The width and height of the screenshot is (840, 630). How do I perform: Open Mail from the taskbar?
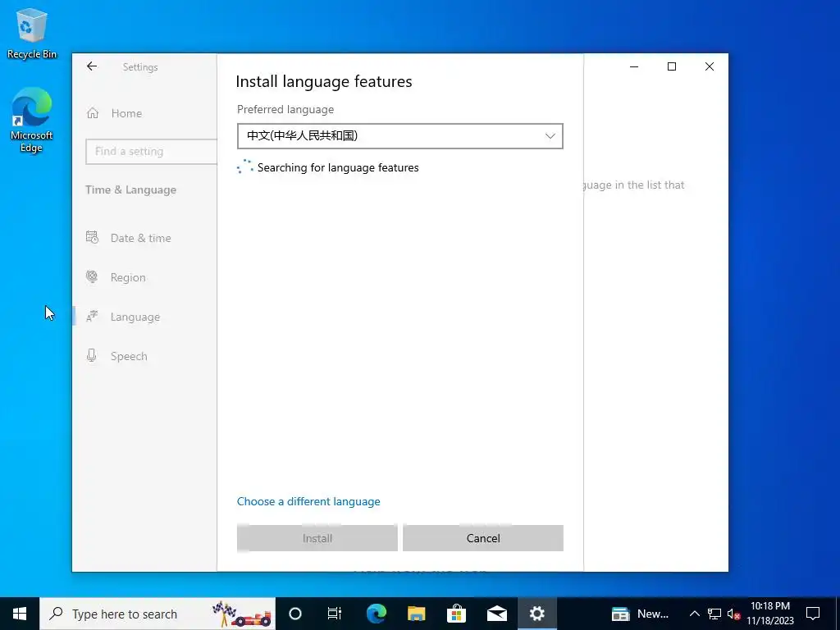496,614
